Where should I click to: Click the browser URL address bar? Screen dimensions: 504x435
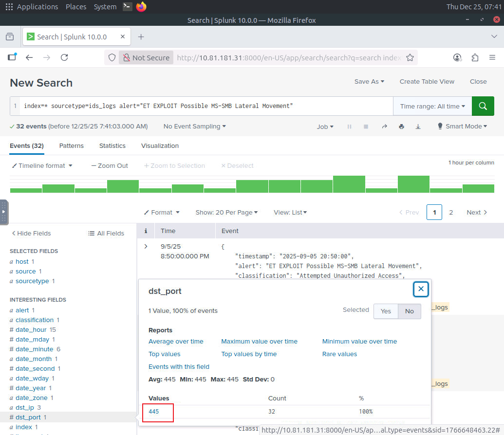pyautogui.click(x=288, y=58)
